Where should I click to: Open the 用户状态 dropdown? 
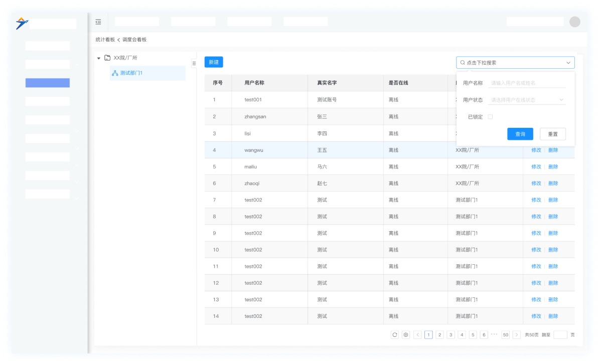click(527, 100)
